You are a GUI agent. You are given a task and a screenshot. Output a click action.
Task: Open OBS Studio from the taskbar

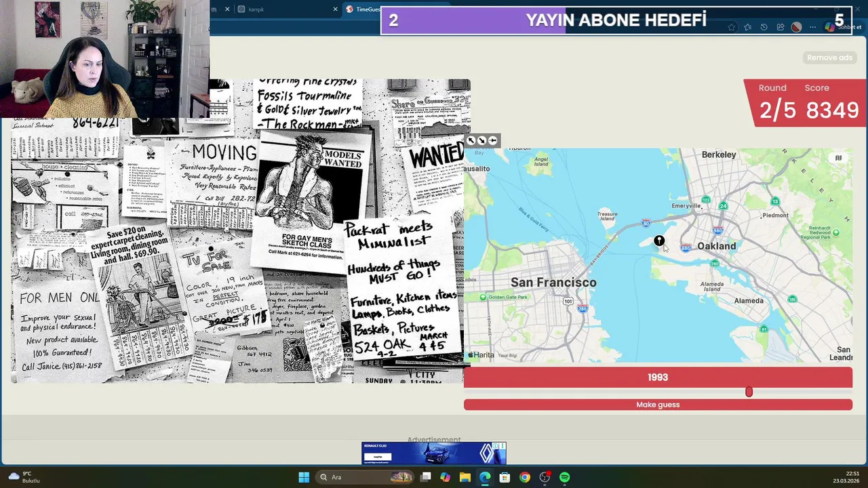click(545, 477)
